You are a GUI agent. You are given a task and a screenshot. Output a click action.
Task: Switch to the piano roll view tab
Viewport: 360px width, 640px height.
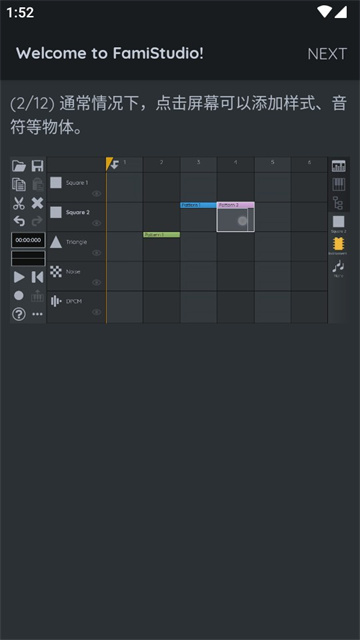(339, 184)
